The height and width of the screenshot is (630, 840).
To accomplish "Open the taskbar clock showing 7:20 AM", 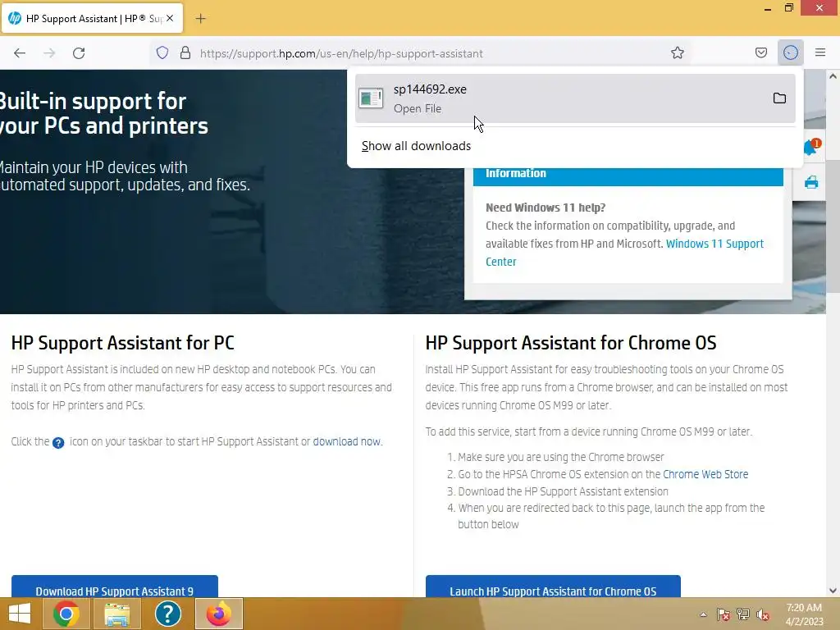I will coord(804,614).
